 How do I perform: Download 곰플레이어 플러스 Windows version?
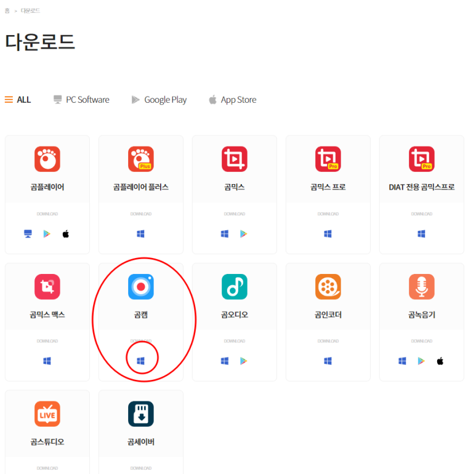tap(140, 234)
